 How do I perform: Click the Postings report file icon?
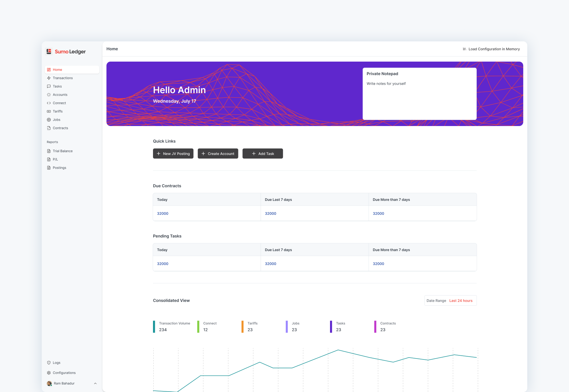pos(49,168)
